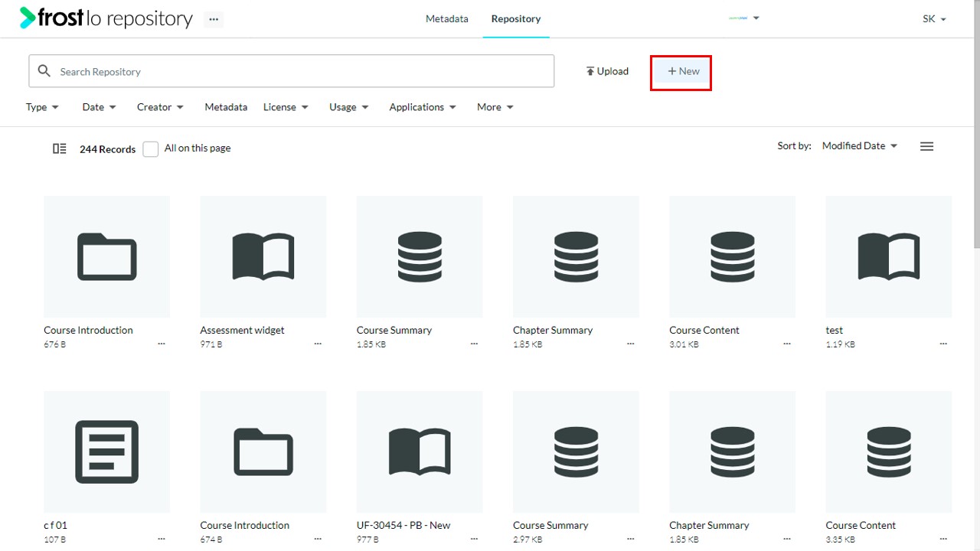
Task: Check the All on this page checkbox
Action: [151, 148]
